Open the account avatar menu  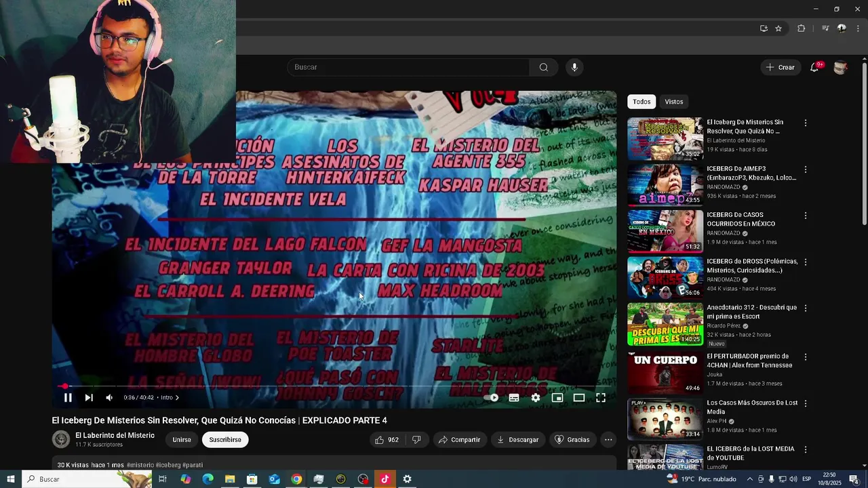[840, 67]
